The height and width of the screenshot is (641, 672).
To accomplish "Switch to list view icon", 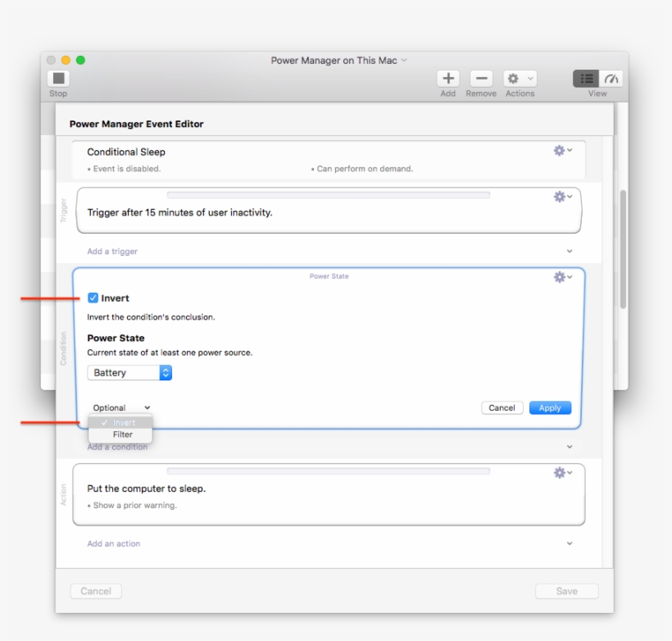I will coord(586,79).
